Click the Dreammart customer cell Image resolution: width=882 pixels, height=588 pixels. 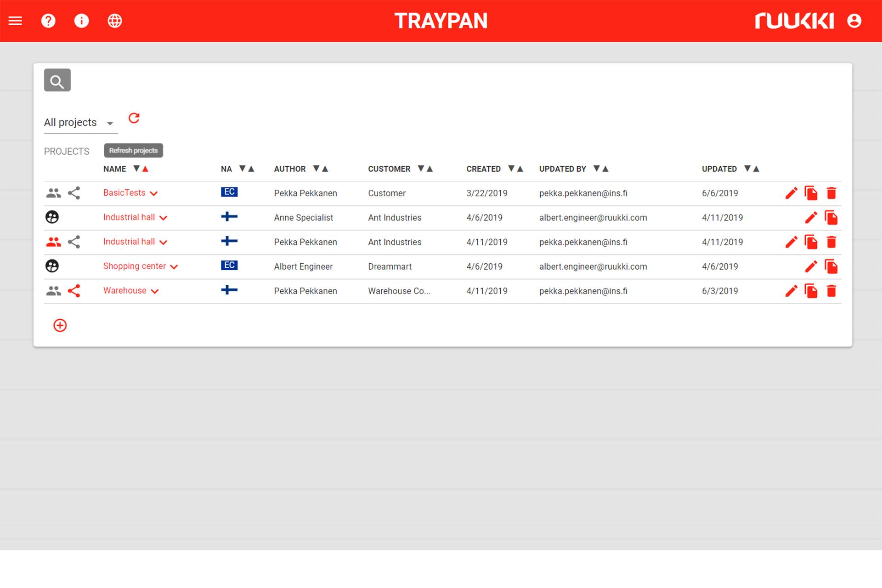[390, 266]
